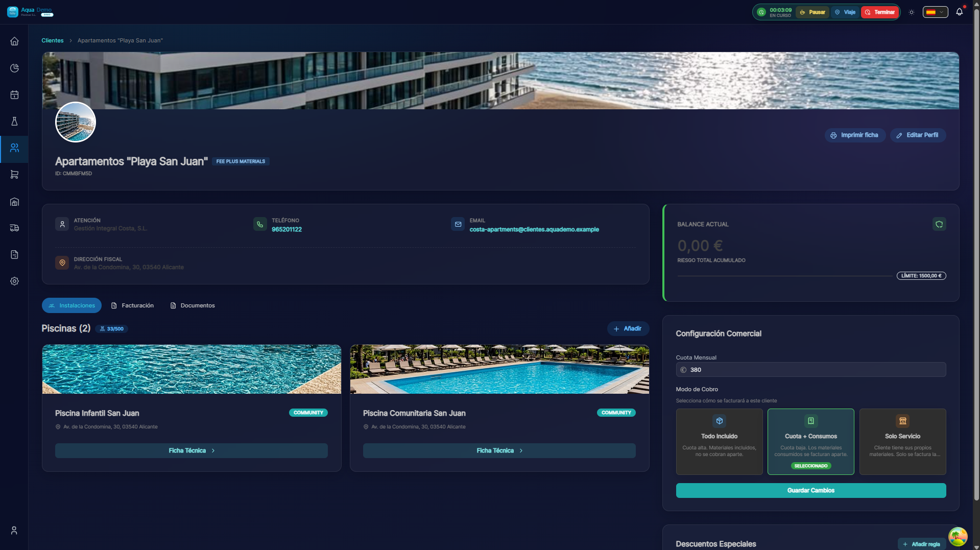Click the Cuota Mensual input field
Image resolution: width=980 pixels, height=550 pixels.
[x=810, y=370]
